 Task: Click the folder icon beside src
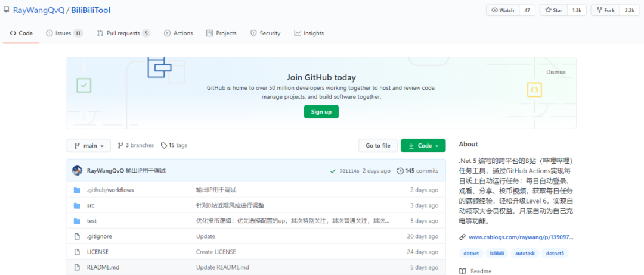tap(77, 205)
